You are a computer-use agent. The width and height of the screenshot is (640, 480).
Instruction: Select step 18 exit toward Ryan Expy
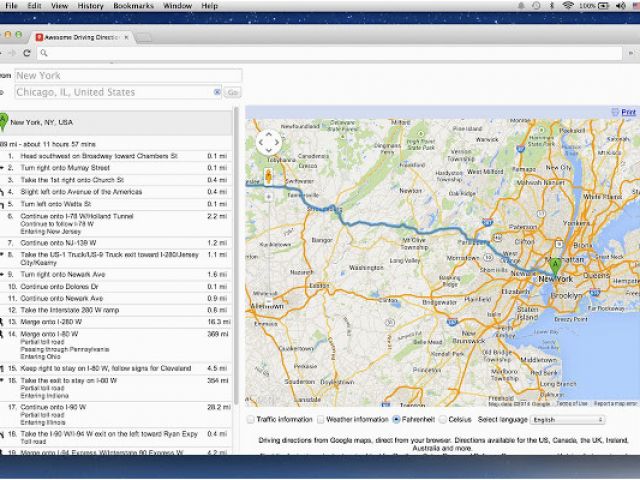[116, 438]
